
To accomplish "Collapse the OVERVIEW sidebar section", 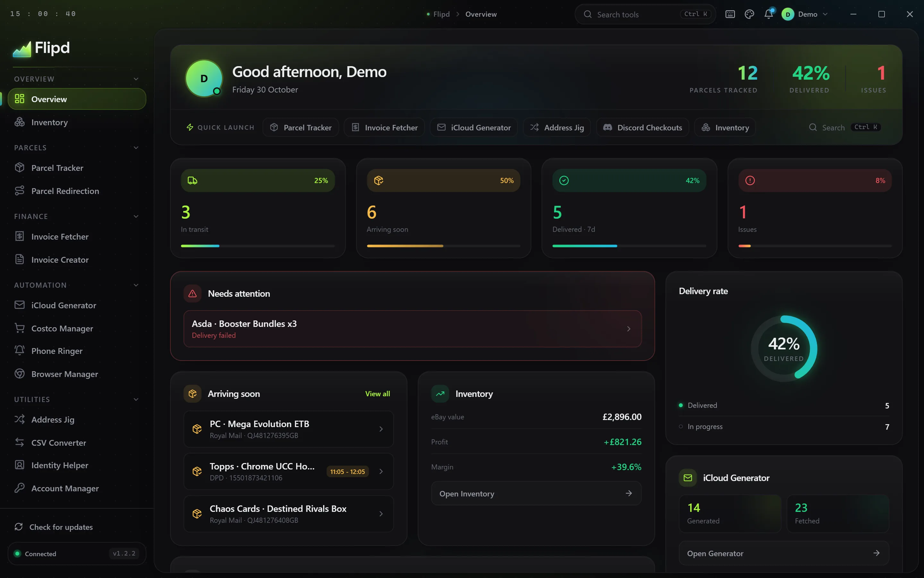I will 136,79.
